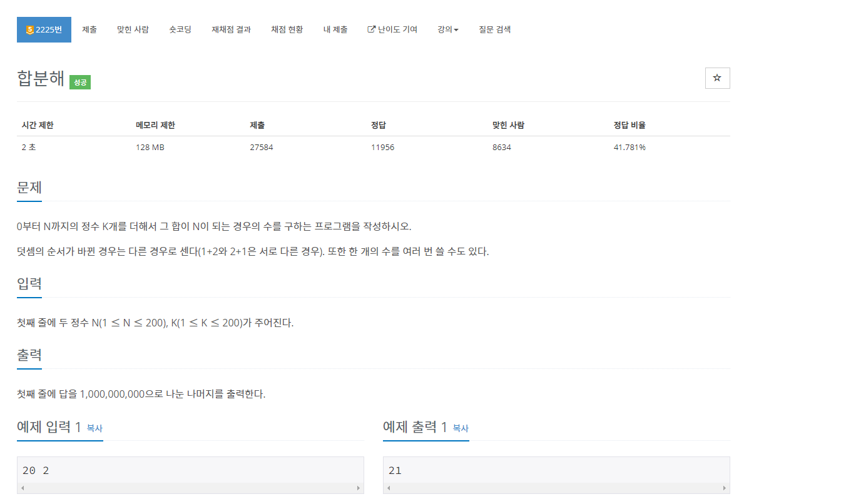The image size is (841, 504).
Task: Click the sample input scrollbar left arrow
Action: coord(23,488)
